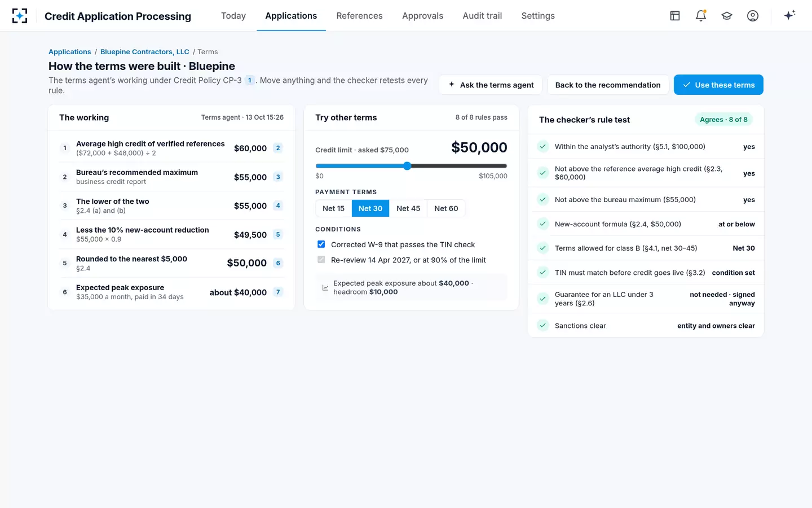Select Net 60 payment terms

(x=446, y=208)
